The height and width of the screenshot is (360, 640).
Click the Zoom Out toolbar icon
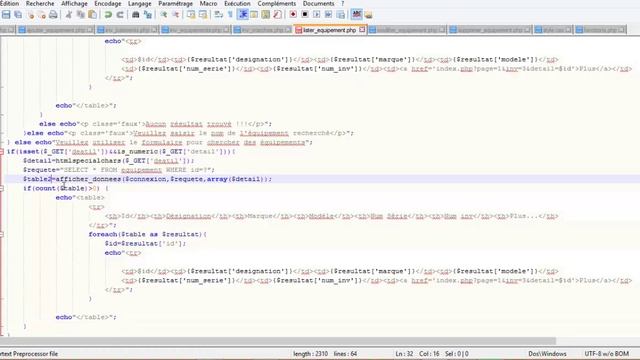pyautogui.click(x=176, y=15)
